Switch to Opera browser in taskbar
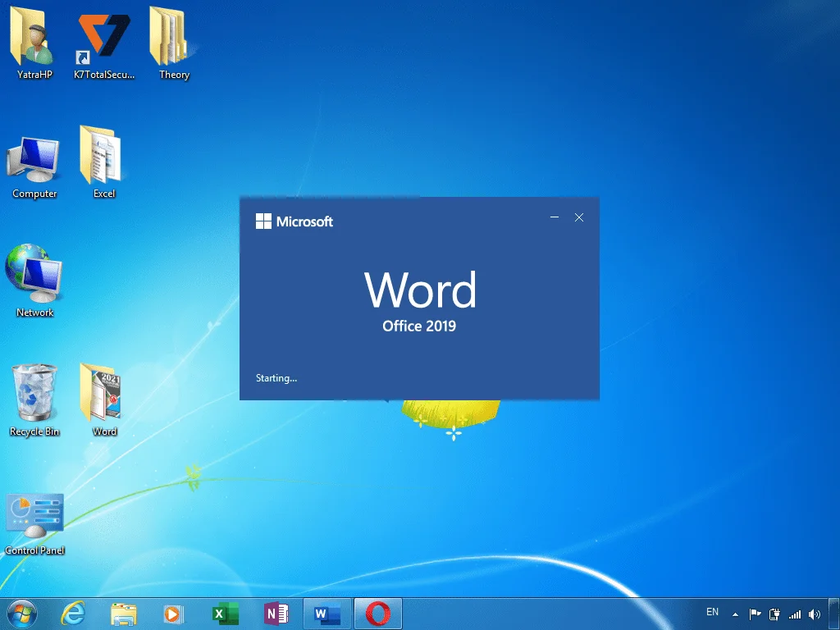 point(377,614)
